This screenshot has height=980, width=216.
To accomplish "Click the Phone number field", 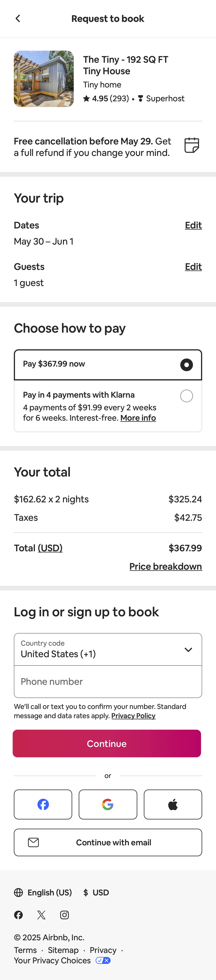I will point(108,681).
